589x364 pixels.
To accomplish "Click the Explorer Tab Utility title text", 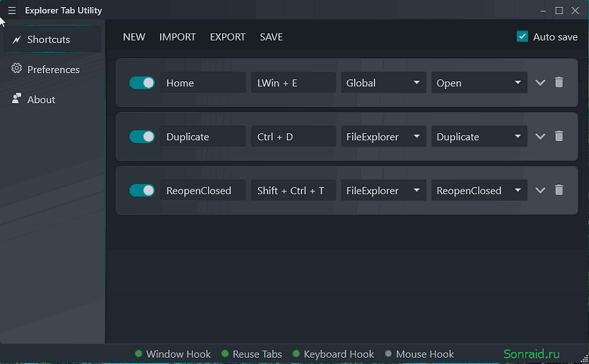I will 64,11.
